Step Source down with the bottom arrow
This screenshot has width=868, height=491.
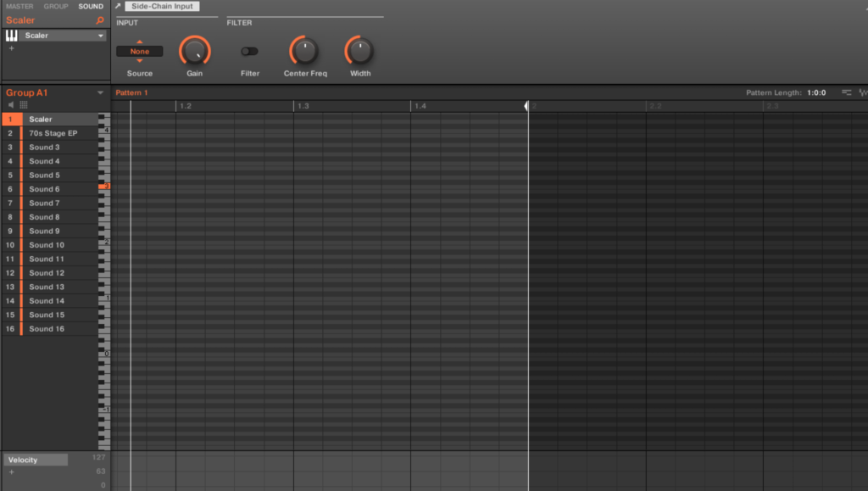pyautogui.click(x=140, y=61)
